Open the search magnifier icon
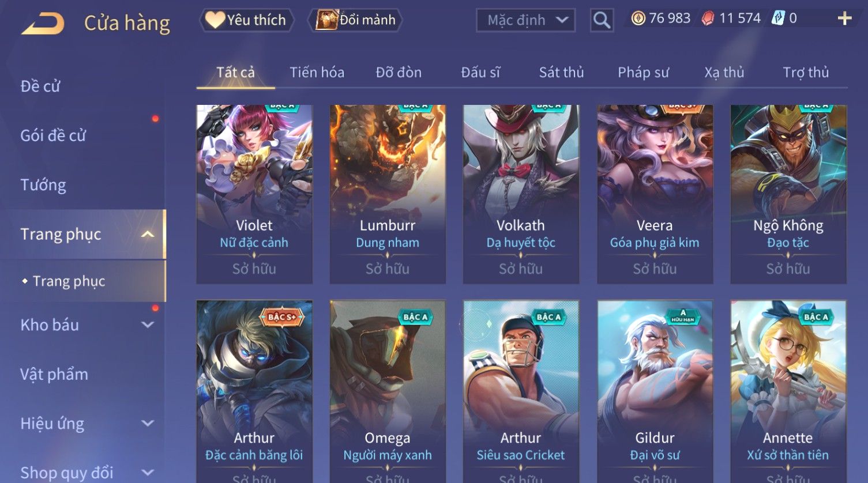The image size is (868, 483). coord(602,20)
